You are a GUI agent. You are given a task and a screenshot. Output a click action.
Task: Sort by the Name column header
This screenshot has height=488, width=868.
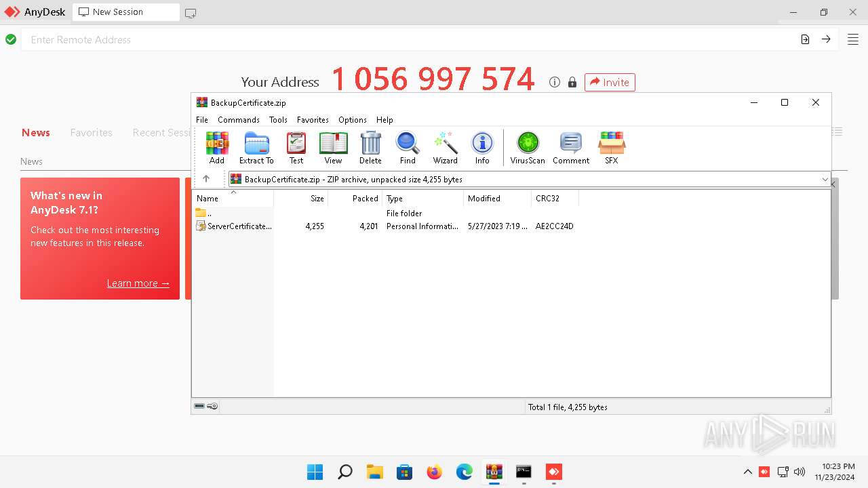(233, 198)
